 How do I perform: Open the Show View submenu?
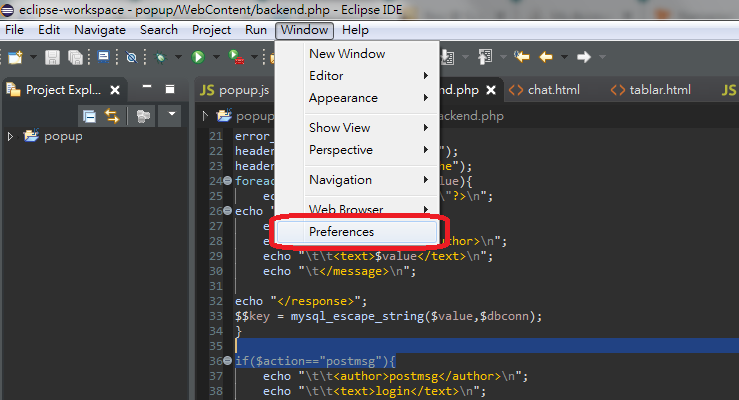click(339, 128)
